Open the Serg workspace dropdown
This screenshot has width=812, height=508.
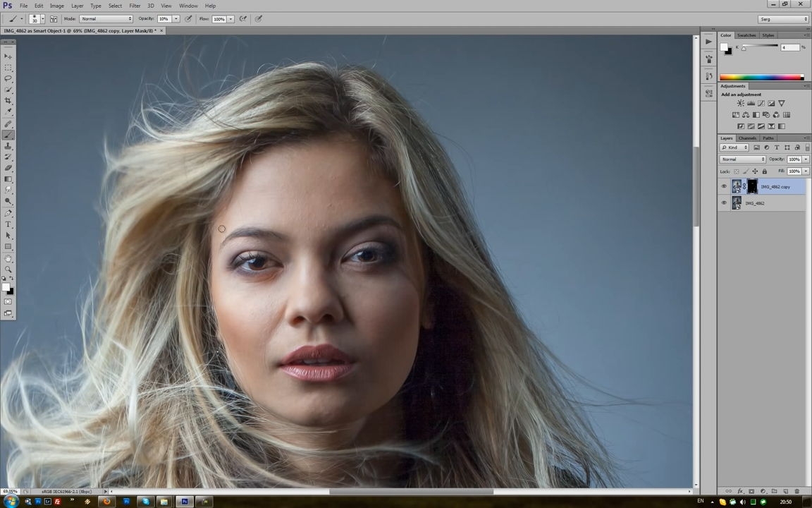click(783, 19)
